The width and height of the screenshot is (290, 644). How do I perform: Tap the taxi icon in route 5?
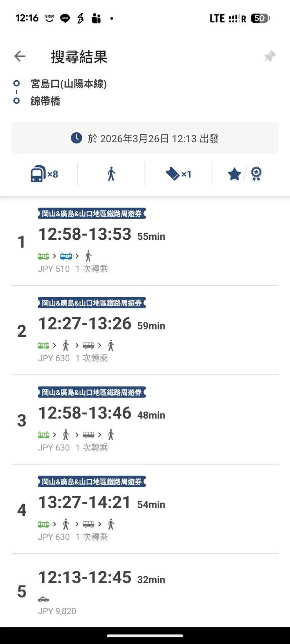click(x=43, y=599)
